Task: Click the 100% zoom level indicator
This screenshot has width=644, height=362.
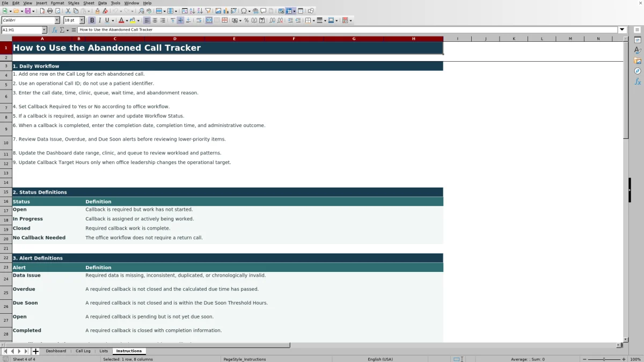Action: click(x=635, y=359)
